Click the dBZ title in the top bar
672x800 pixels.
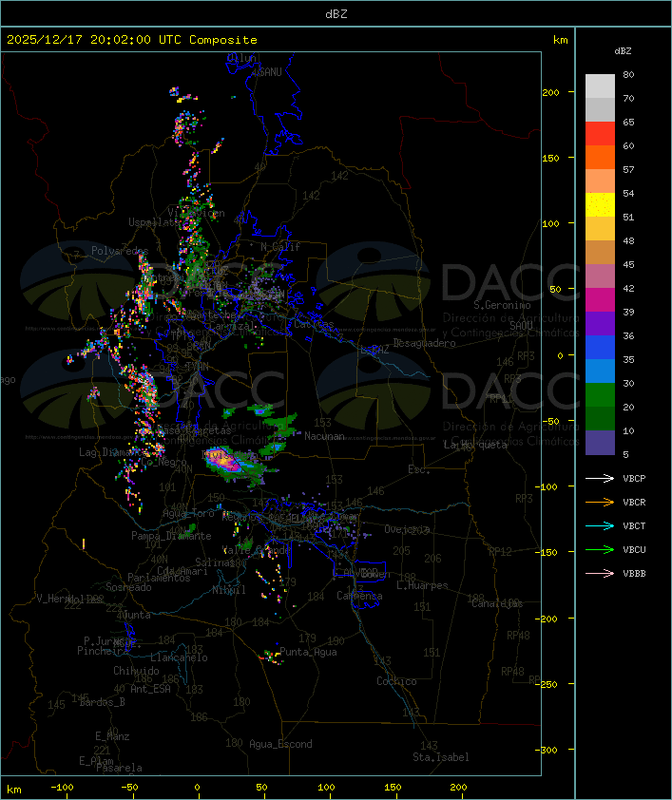coord(336,14)
